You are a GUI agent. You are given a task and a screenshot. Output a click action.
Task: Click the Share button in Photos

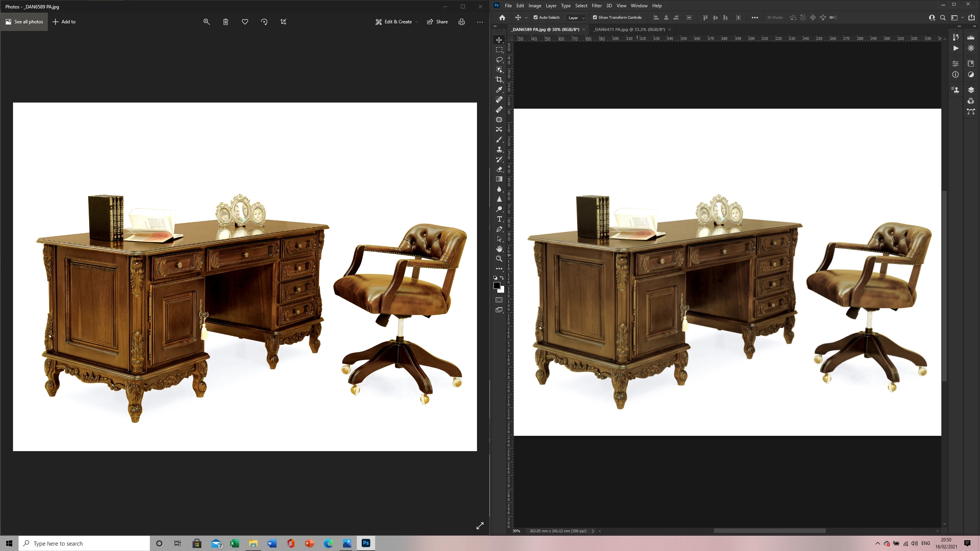[437, 22]
